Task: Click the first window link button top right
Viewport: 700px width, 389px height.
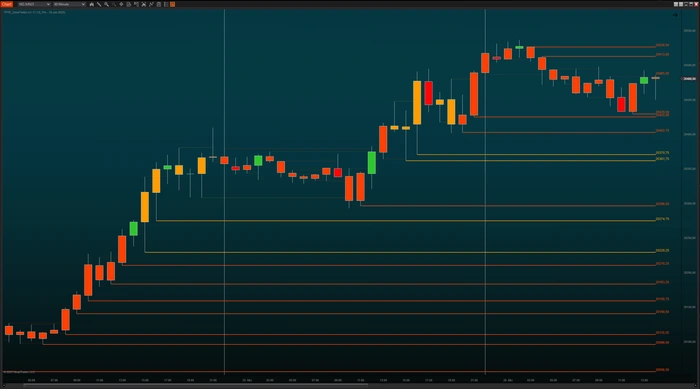Action: point(676,4)
